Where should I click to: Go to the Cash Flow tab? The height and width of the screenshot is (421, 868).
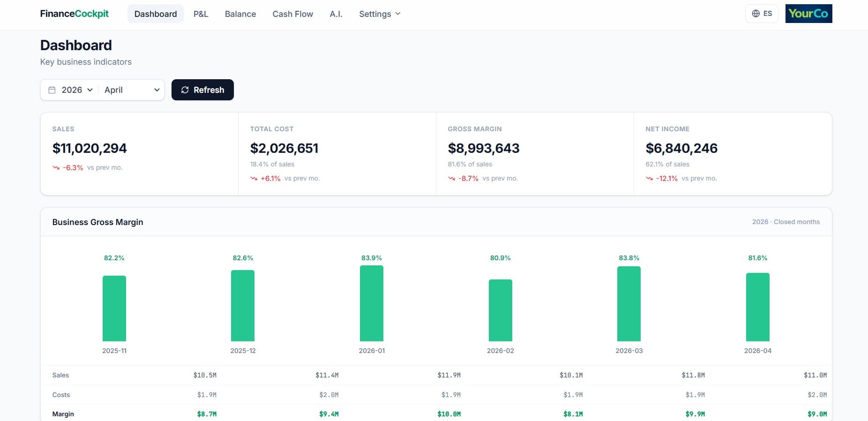click(292, 14)
